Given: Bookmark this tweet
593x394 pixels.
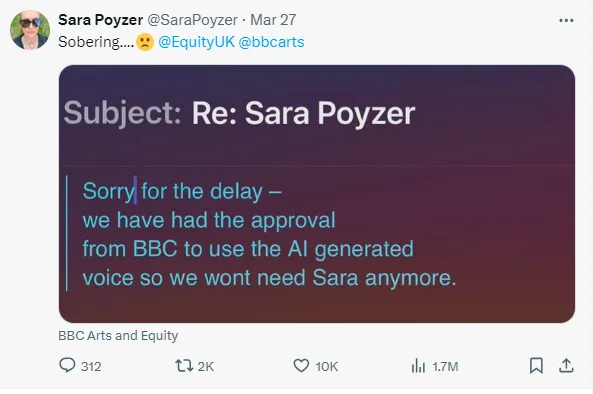Looking at the screenshot, I should coord(536,366).
